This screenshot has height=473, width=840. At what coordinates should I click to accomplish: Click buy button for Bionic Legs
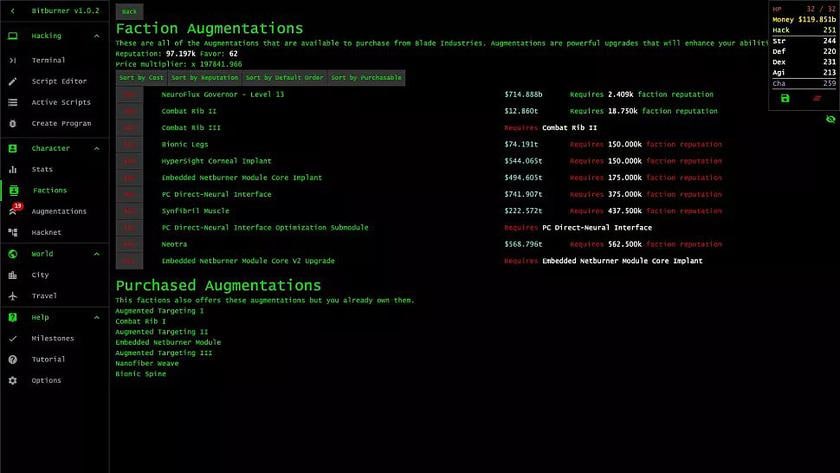pos(129,145)
